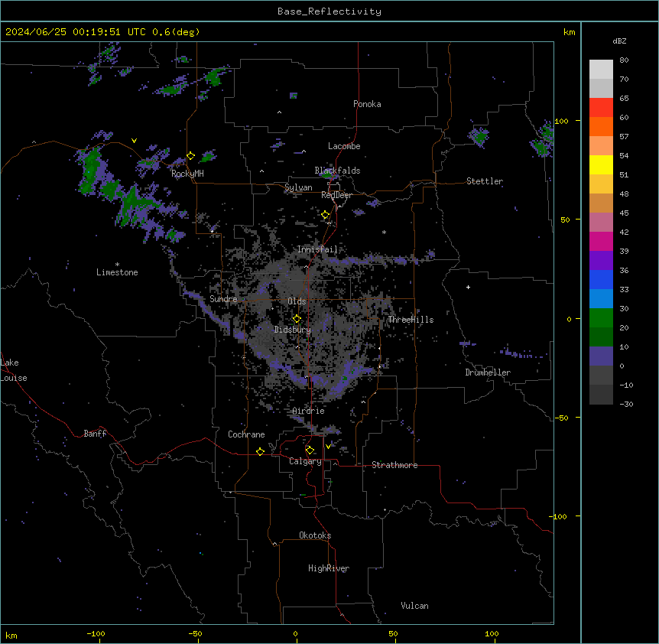Select the Ponoka town label
This screenshot has height=644, width=659.
tap(367, 104)
